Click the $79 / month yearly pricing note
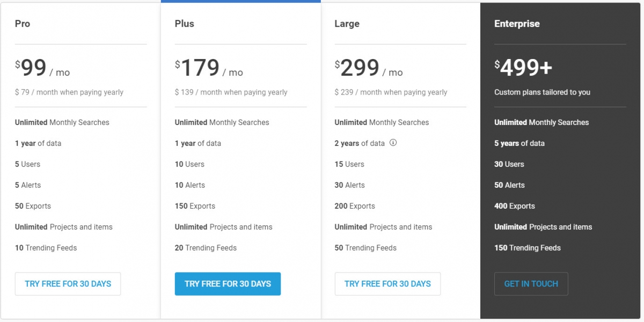The image size is (644, 322). (69, 92)
